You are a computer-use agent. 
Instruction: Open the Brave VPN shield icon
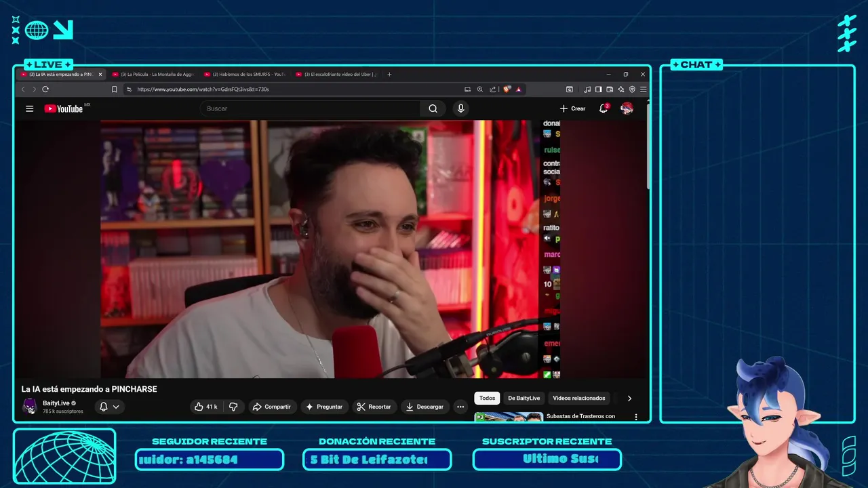coord(632,89)
